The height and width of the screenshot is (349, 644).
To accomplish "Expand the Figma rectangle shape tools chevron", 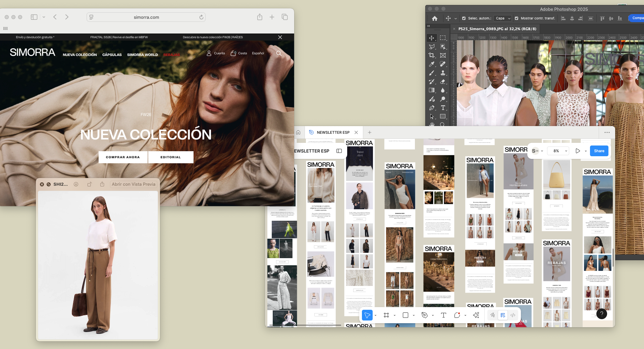I will [414, 315].
